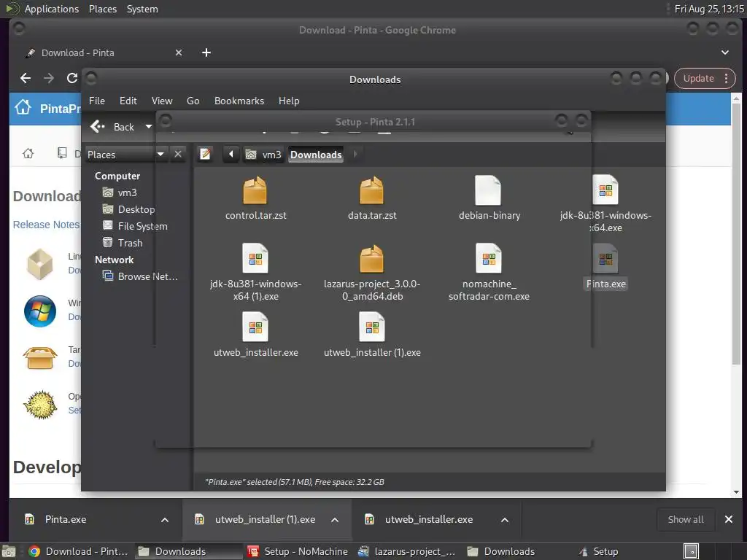Screen dimensions: 747x560
Task: Open Release Notes link
Action: pos(46,225)
